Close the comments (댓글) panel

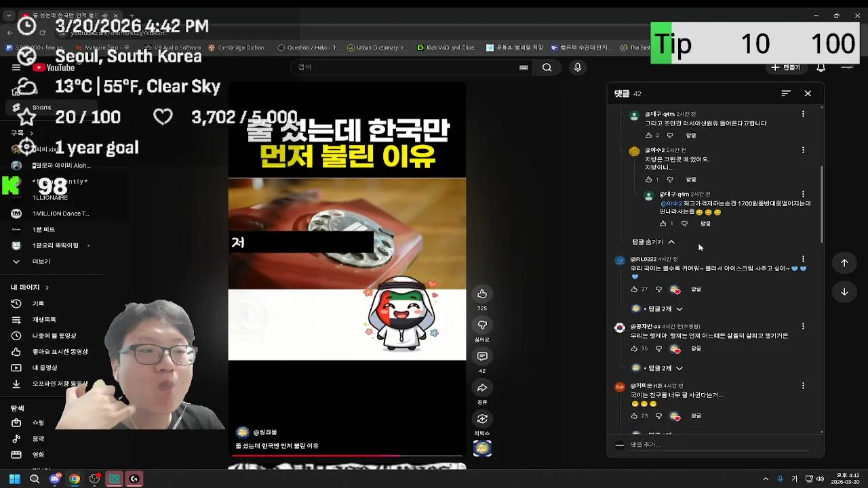tap(808, 94)
